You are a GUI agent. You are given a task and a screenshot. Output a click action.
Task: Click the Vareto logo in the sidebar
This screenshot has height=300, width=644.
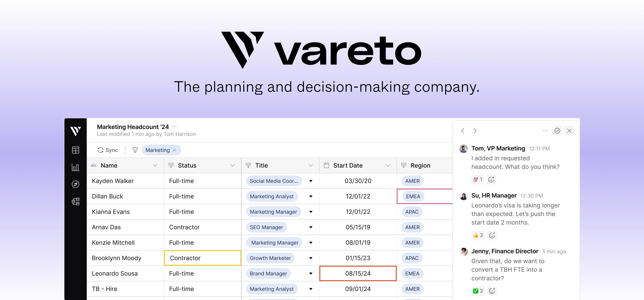(76, 131)
